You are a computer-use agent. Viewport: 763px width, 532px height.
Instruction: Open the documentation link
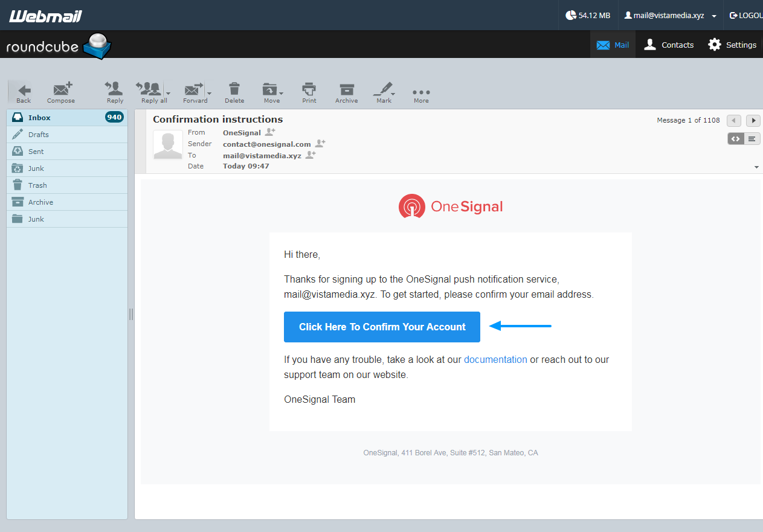click(495, 359)
